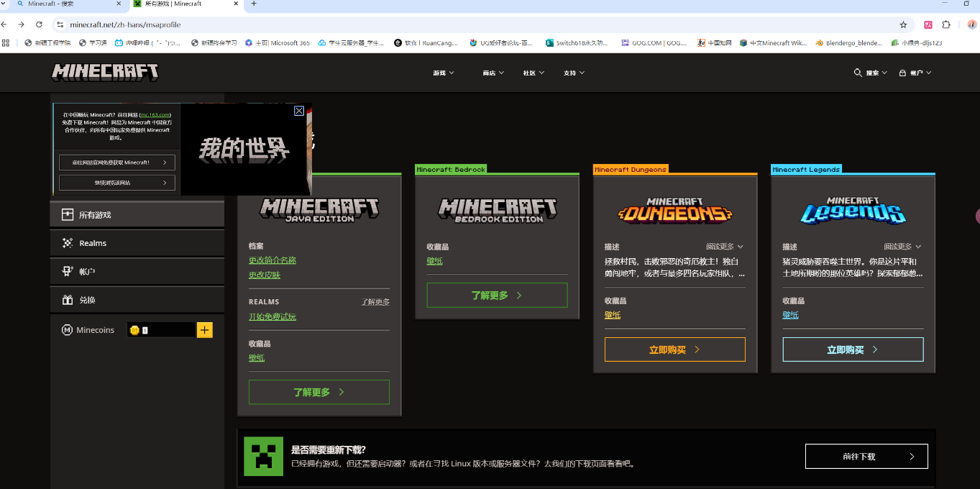Expand 阅读更多 on the Legends card
Viewport: 980px width, 489px height.
903,247
